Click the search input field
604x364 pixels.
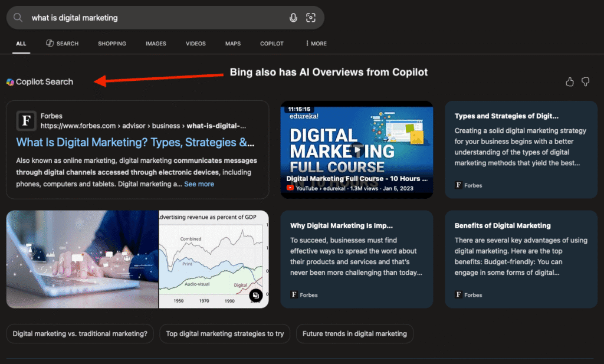(x=153, y=18)
